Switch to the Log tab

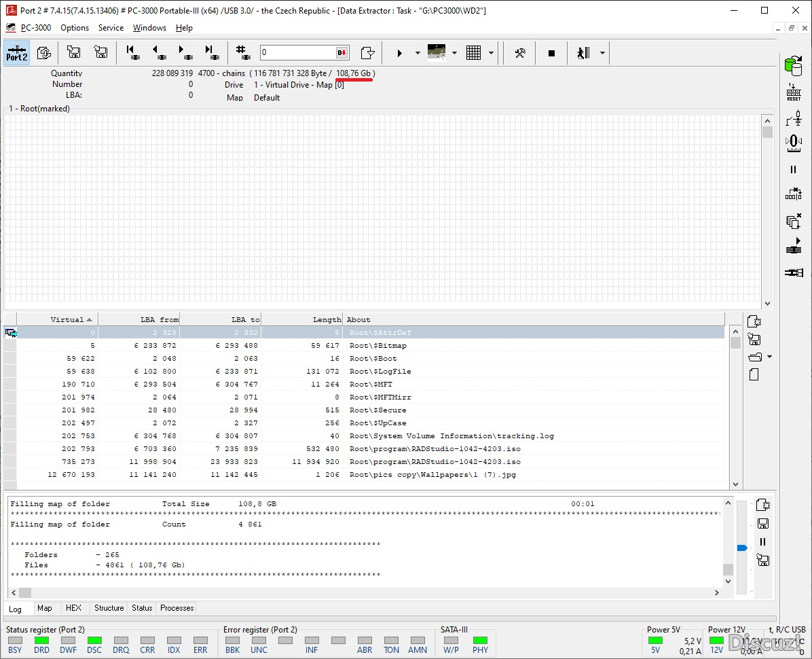click(x=16, y=609)
